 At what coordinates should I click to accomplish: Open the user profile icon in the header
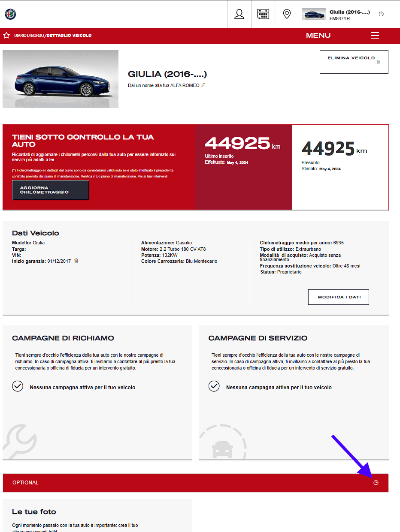[x=239, y=14]
